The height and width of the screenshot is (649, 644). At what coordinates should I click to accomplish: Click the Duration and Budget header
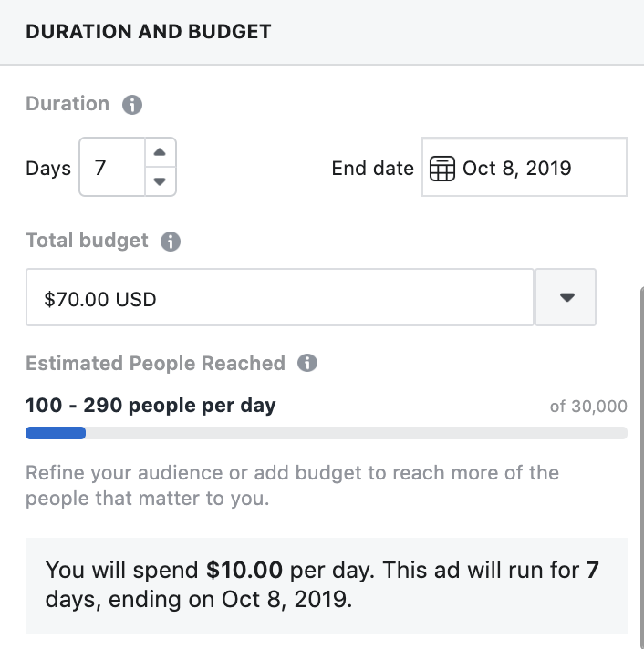point(149,32)
